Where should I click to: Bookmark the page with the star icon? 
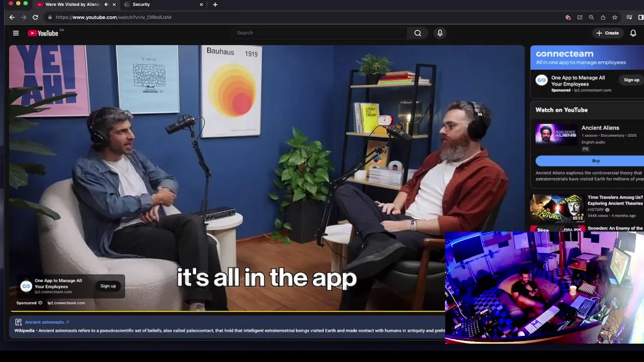coord(614,17)
